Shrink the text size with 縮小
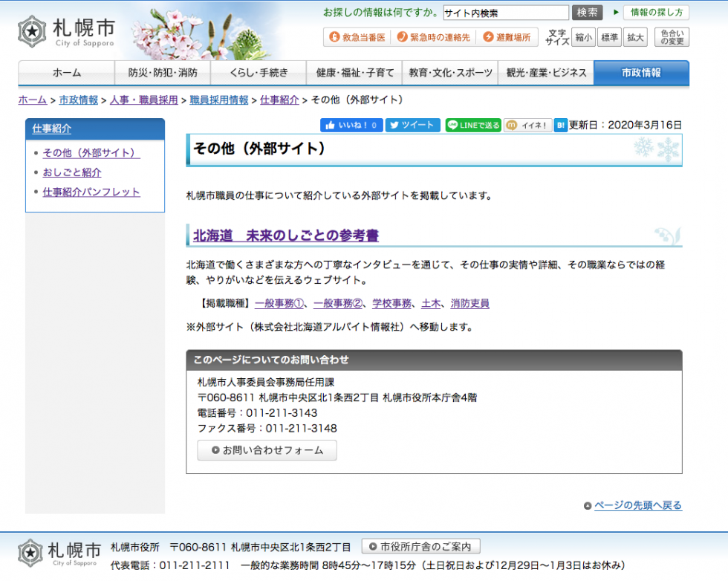 point(584,37)
